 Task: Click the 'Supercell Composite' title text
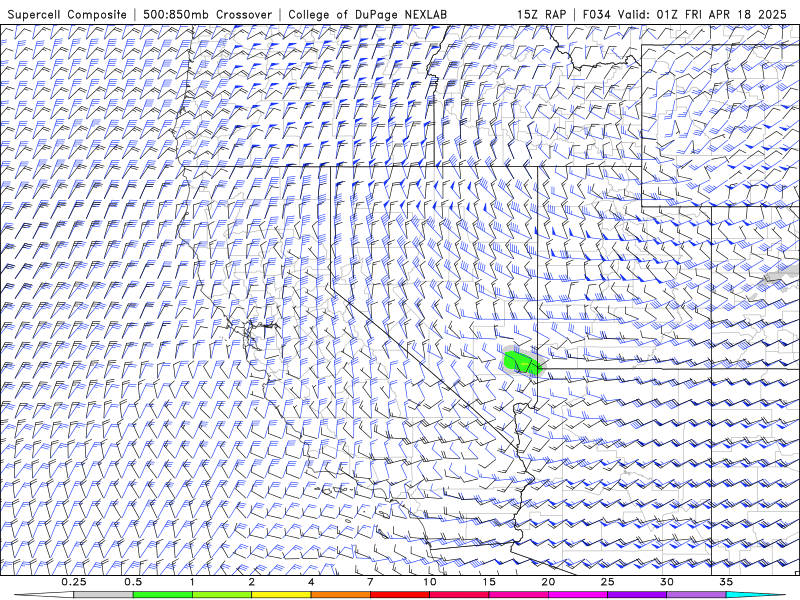click(67, 14)
